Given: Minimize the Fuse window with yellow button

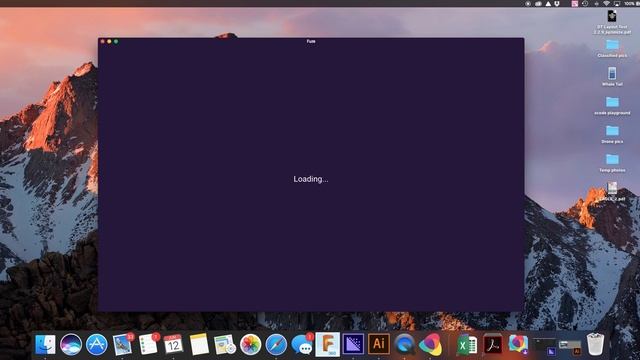Looking at the screenshot, I should [109, 42].
